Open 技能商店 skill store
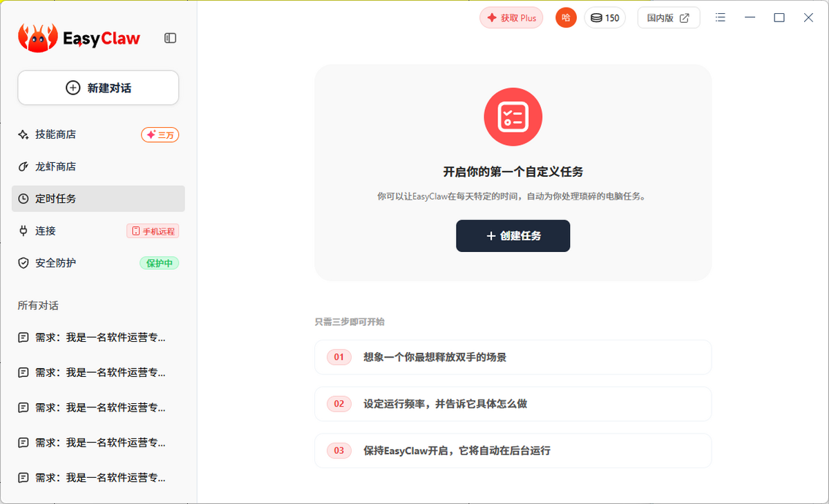The height and width of the screenshot is (504, 829). coord(55,135)
